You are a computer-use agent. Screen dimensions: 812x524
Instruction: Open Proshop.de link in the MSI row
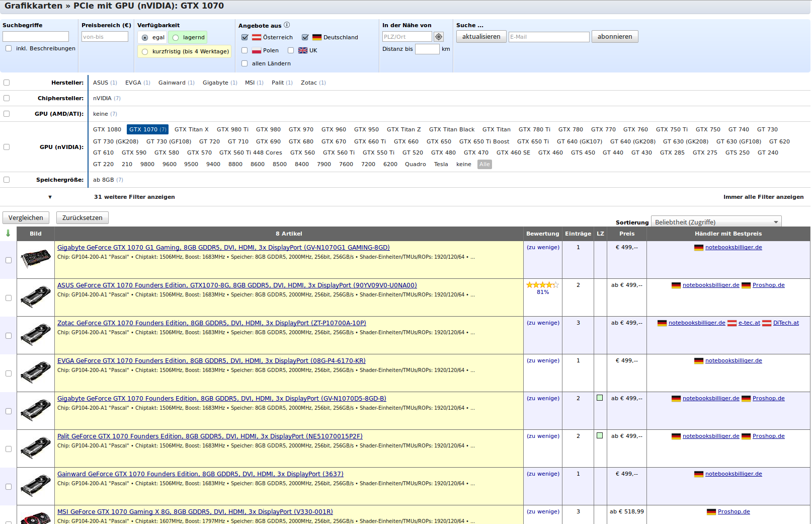(x=734, y=511)
